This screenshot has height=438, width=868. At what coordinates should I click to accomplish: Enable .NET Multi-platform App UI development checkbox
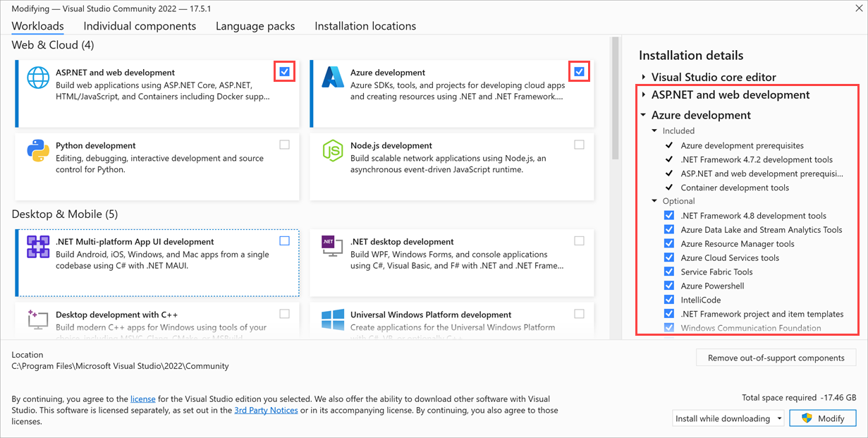tap(284, 241)
